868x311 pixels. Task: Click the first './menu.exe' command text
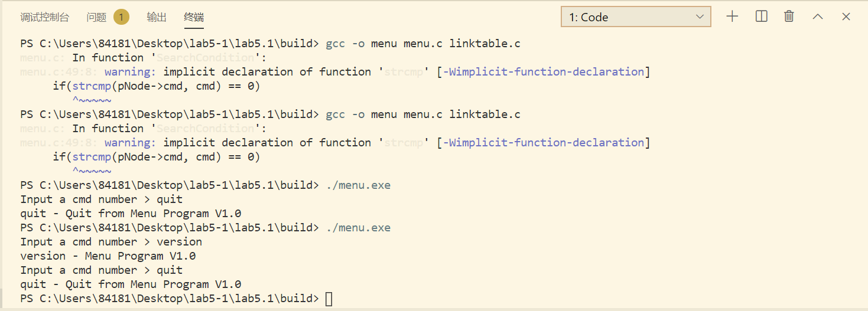[x=358, y=185]
